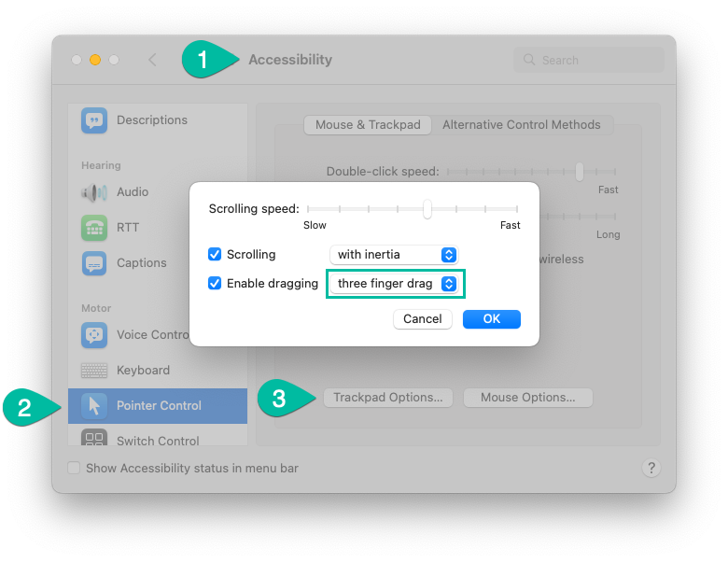Click the Keyboard icon in sidebar

click(x=94, y=371)
